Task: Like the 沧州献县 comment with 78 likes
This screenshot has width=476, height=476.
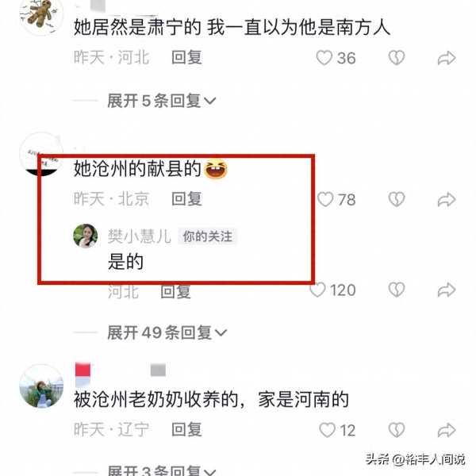Action: pyautogui.click(x=325, y=199)
